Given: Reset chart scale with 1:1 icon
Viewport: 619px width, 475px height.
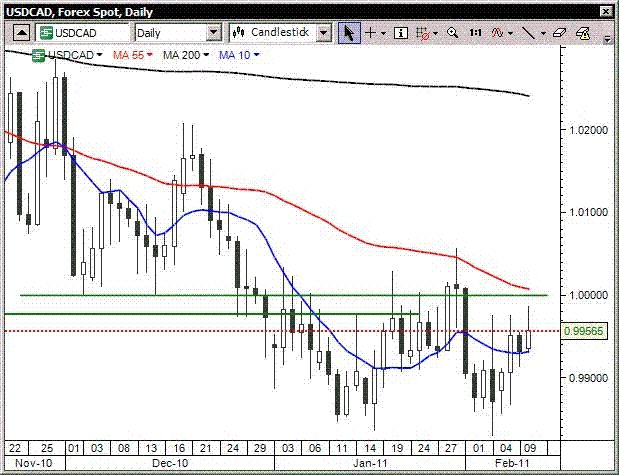Looking at the screenshot, I should [475, 32].
